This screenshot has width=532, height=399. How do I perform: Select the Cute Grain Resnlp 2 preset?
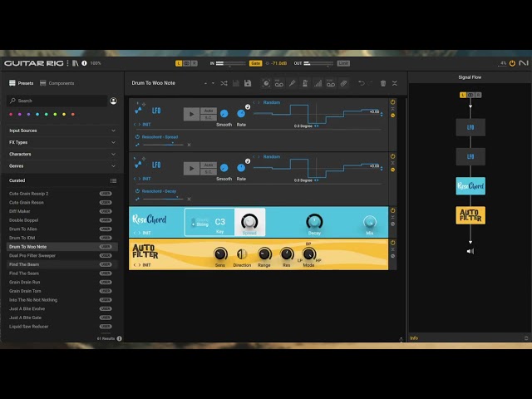[x=62, y=194]
